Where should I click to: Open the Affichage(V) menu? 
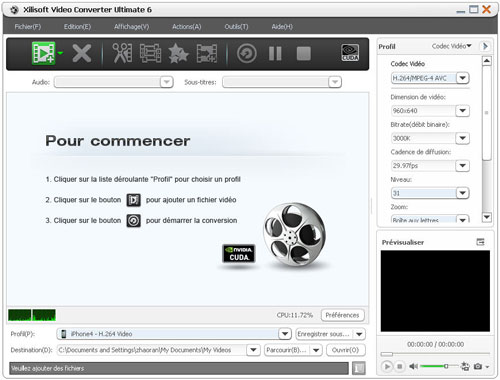coord(132,27)
